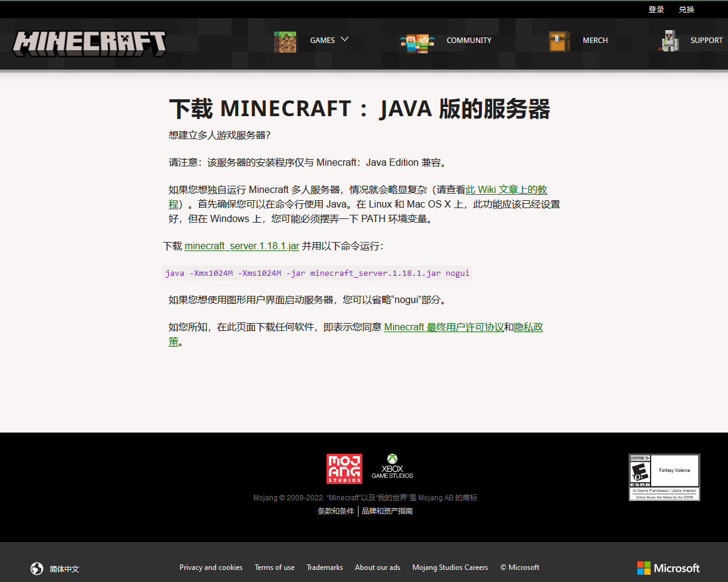Click the ESRB Everyone 10+ rating badge
Image resolution: width=728 pixels, height=582 pixels.
pyautogui.click(x=665, y=477)
